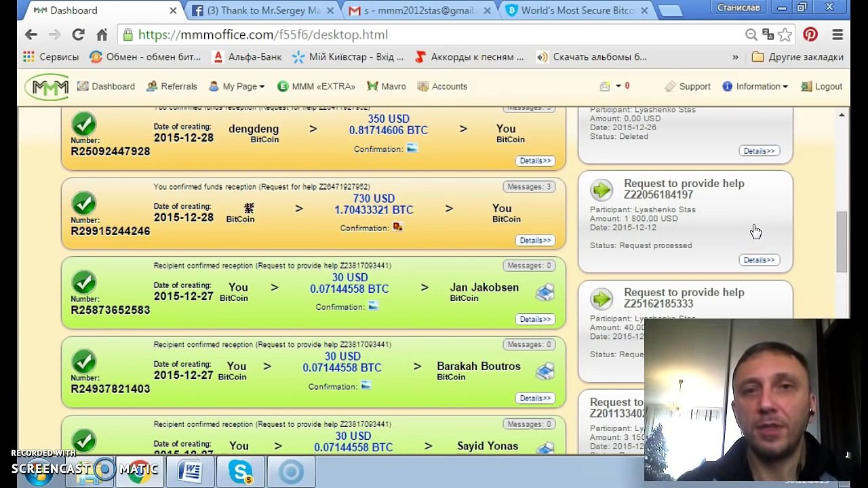868x488 pixels.
Task: Open Skype from the taskbar
Action: (241, 471)
